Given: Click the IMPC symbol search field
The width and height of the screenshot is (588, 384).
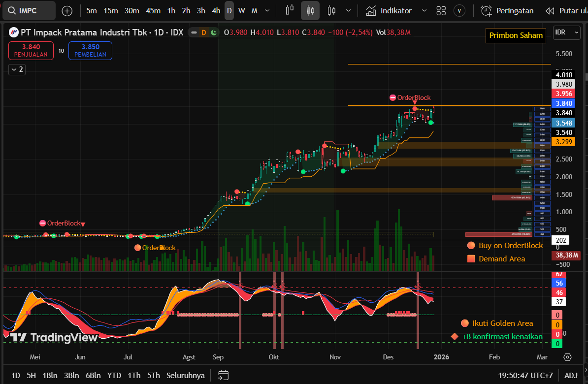Looking at the screenshot, I should tap(30, 11).
